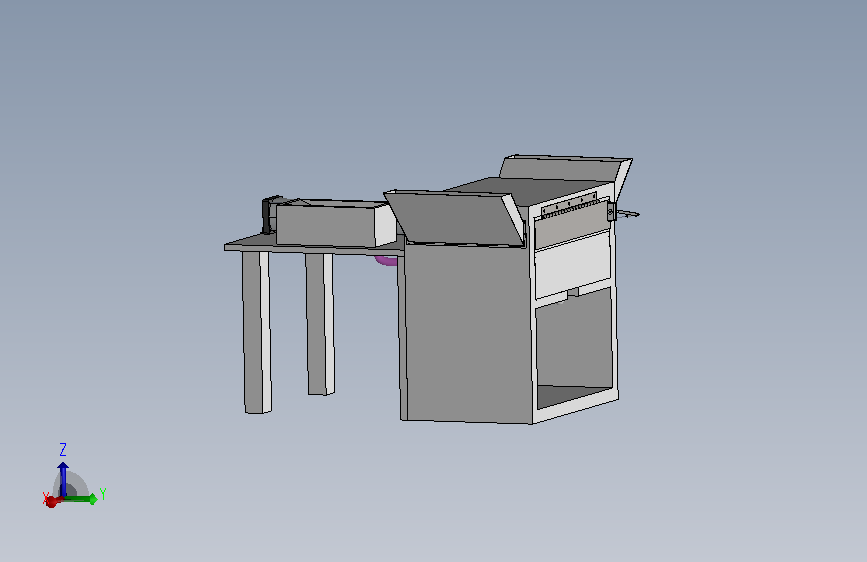Click the blue Z axis arrow of the triad
The height and width of the screenshot is (562, 867).
coord(63,478)
